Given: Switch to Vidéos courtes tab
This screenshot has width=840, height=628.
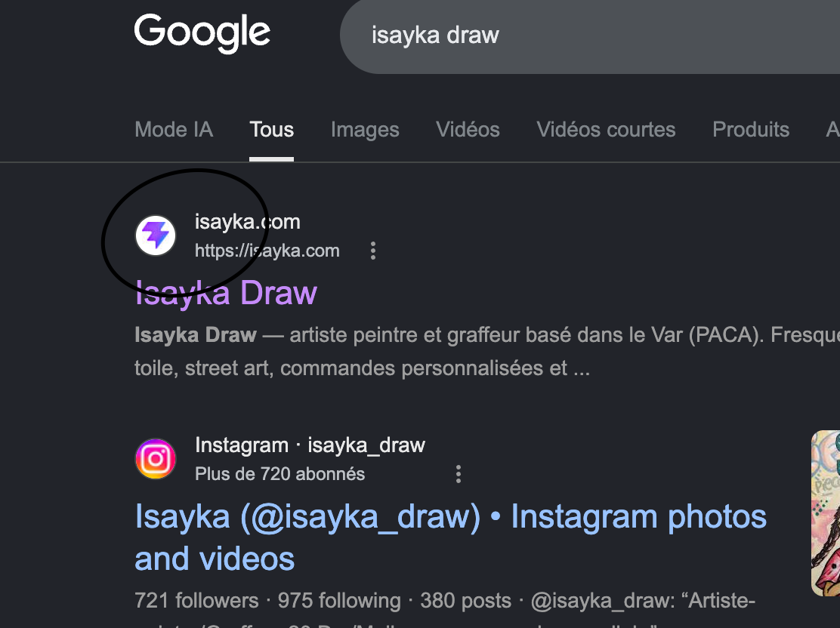Looking at the screenshot, I should point(606,130).
